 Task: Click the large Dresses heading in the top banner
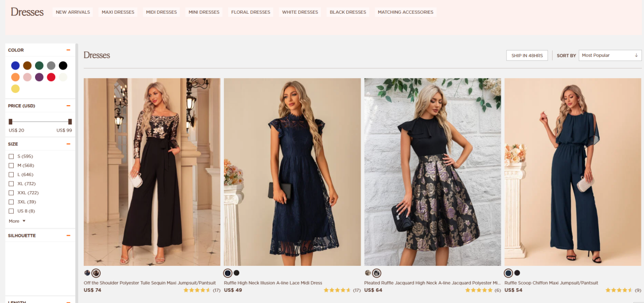tap(27, 12)
